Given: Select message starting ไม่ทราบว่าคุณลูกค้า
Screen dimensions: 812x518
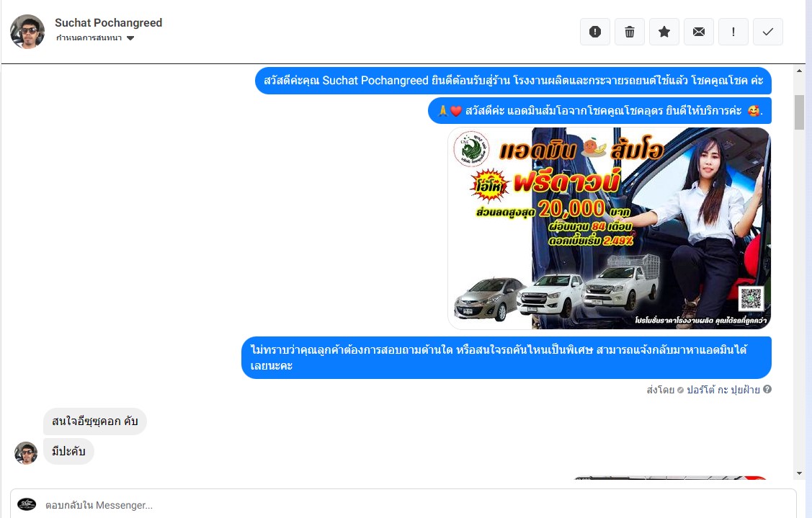Looking at the screenshot, I should 507,357.
